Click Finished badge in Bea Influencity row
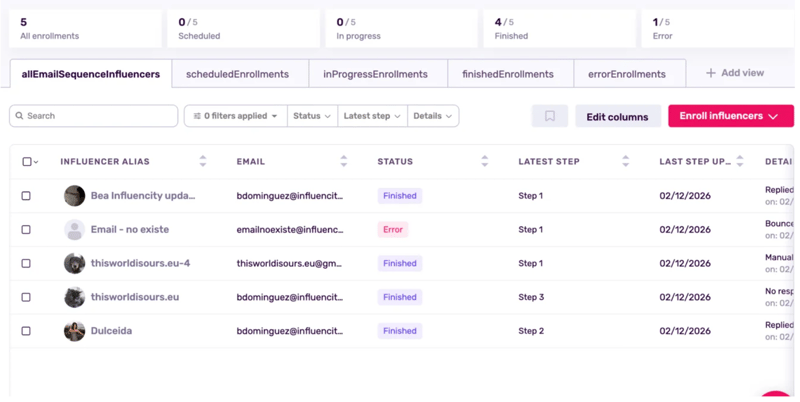800x402 pixels. pos(399,196)
